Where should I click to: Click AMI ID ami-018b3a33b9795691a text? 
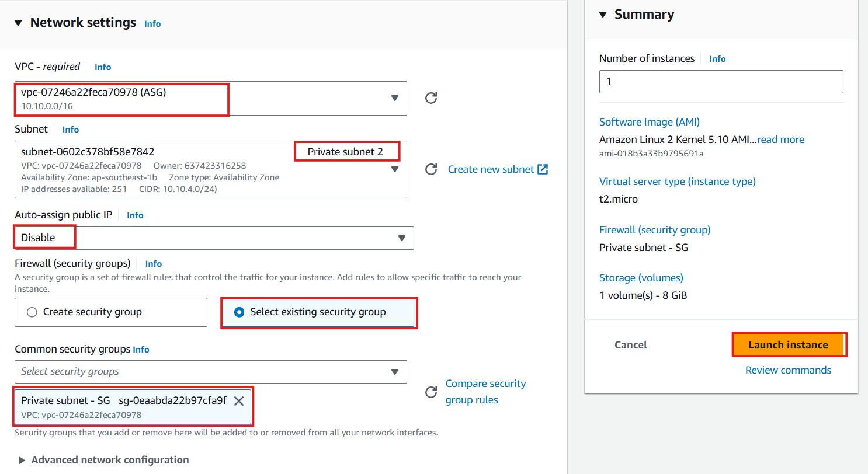(x=651, y=154)
